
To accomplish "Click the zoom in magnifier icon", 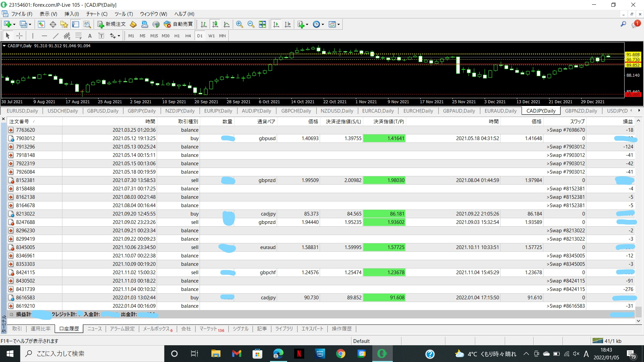I will coord(239,24).
